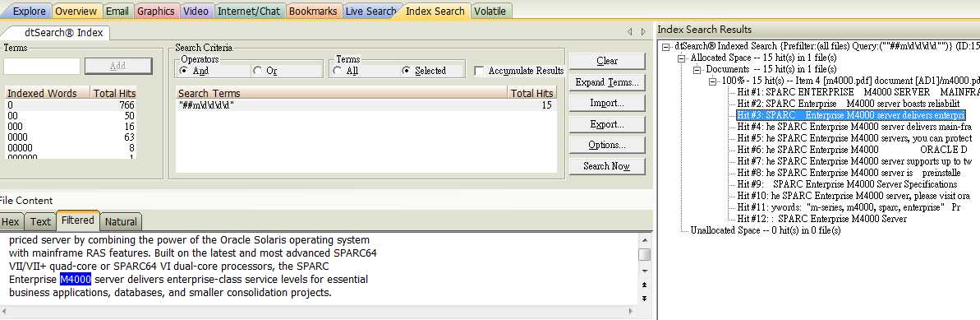This screenshot has height=320, width=980.
Task: Select Hit #3 server delivers enterprise
Action: (x=851, y=115)
